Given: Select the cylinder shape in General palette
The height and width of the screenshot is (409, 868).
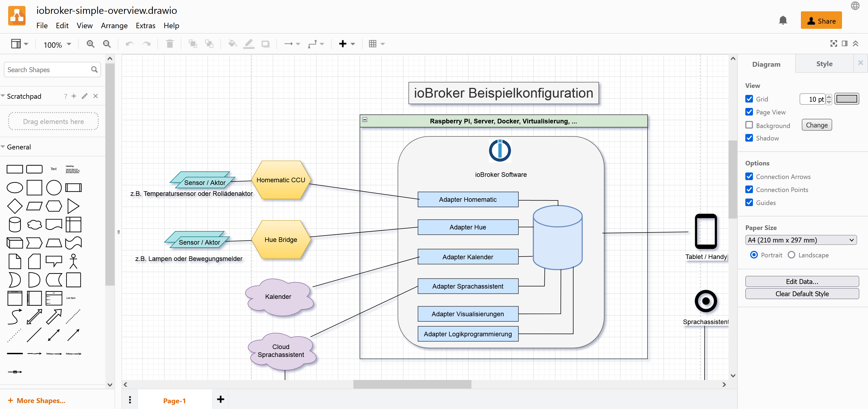Looking at the screenshot, I should click(15, 225).
